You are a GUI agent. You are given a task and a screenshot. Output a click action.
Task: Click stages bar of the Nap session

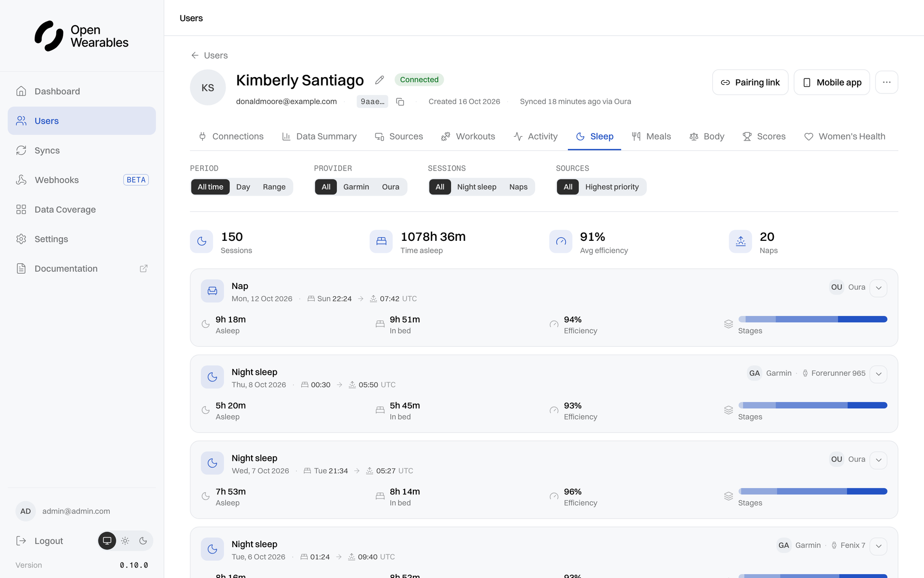[813, 319]
